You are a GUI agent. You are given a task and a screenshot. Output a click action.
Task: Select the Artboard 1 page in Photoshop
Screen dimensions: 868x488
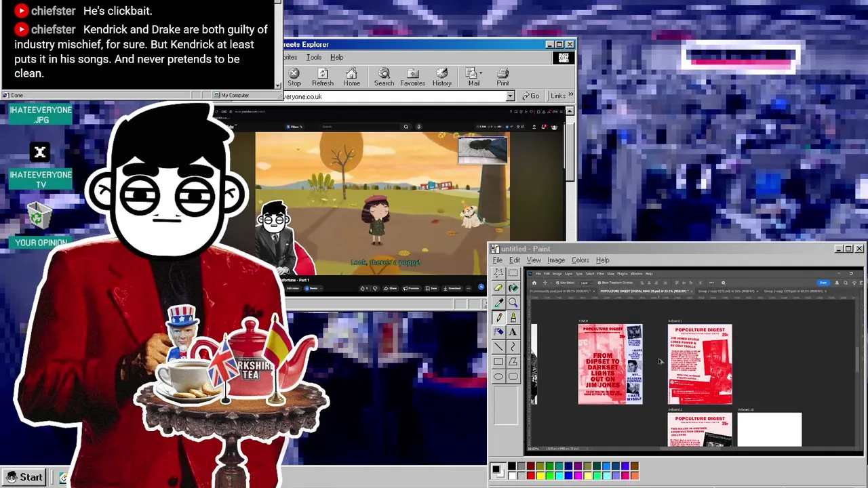pyautogui.click(x=700, y=364)
